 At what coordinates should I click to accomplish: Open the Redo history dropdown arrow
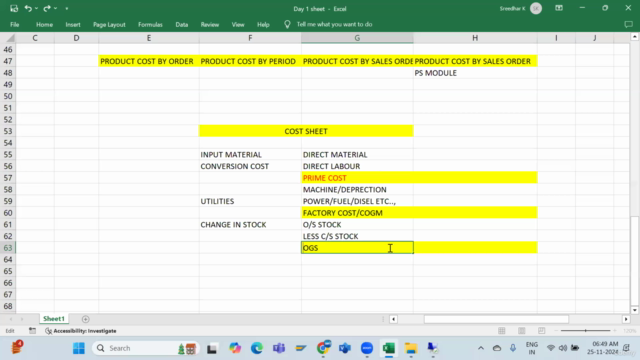coord(56,8)
